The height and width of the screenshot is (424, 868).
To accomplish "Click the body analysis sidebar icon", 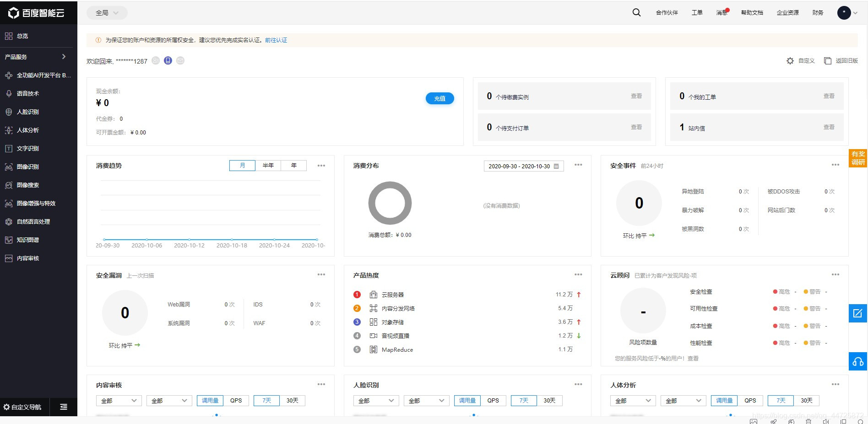I will [9, 130].
